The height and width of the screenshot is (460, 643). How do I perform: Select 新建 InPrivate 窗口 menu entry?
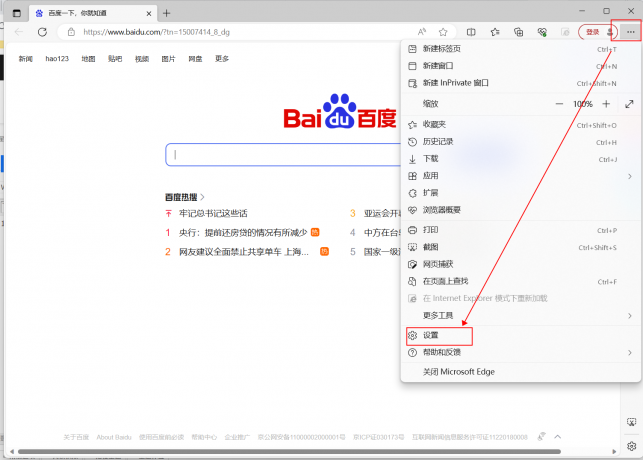[455, 83]
